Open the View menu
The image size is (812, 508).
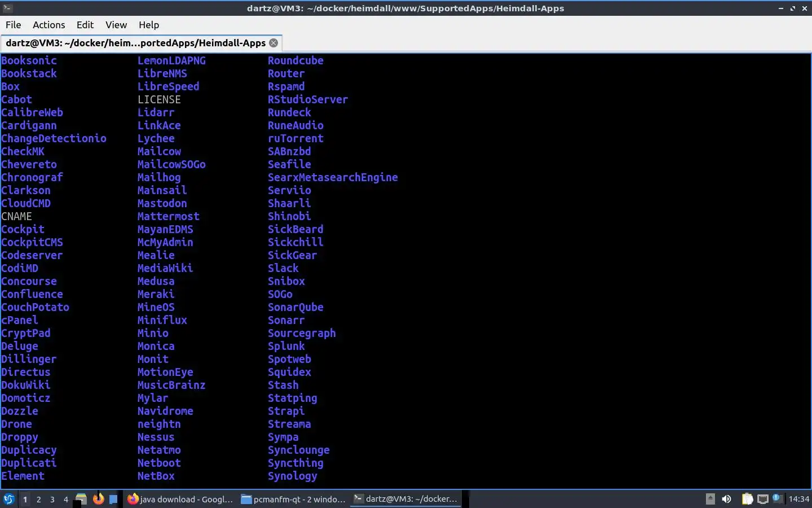point(116,25)
